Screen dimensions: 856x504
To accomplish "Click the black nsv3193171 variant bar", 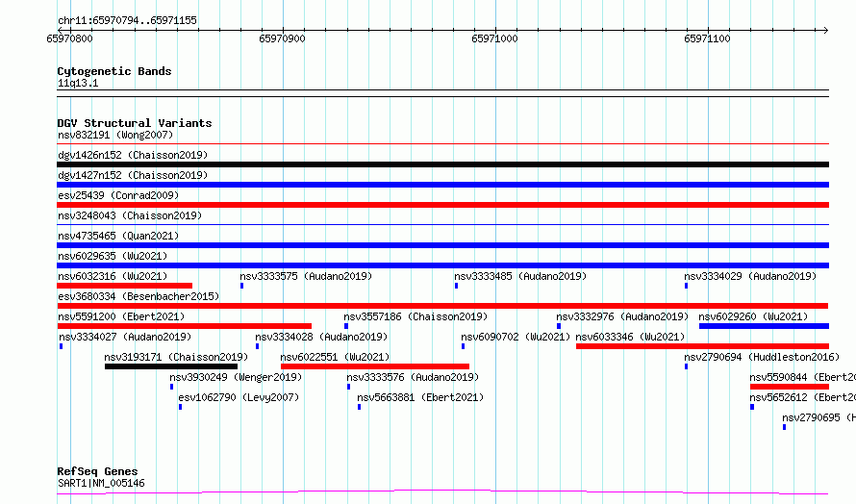I will (171, 366).
